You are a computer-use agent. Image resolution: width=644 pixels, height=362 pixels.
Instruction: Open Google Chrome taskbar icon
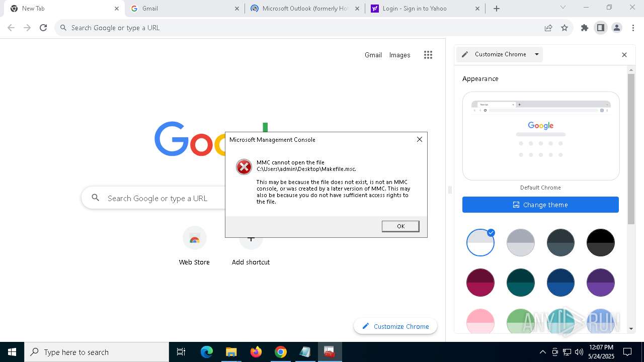[x=281, y=352]
